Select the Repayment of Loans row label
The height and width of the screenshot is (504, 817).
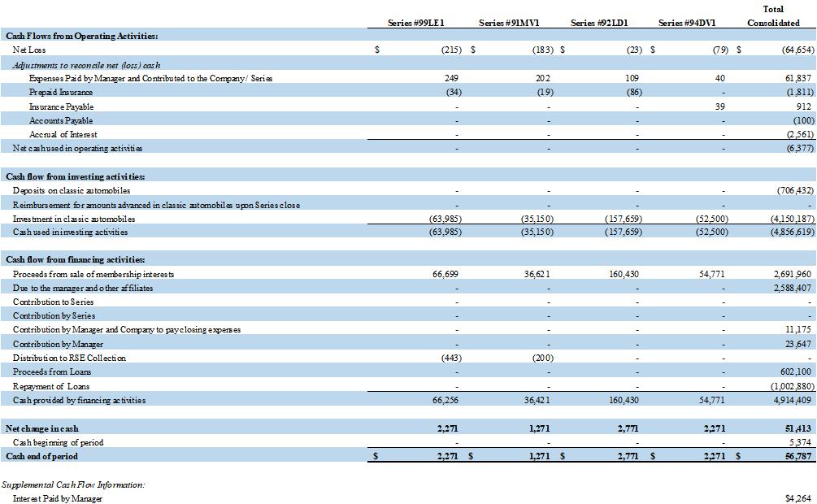(51, 386)
